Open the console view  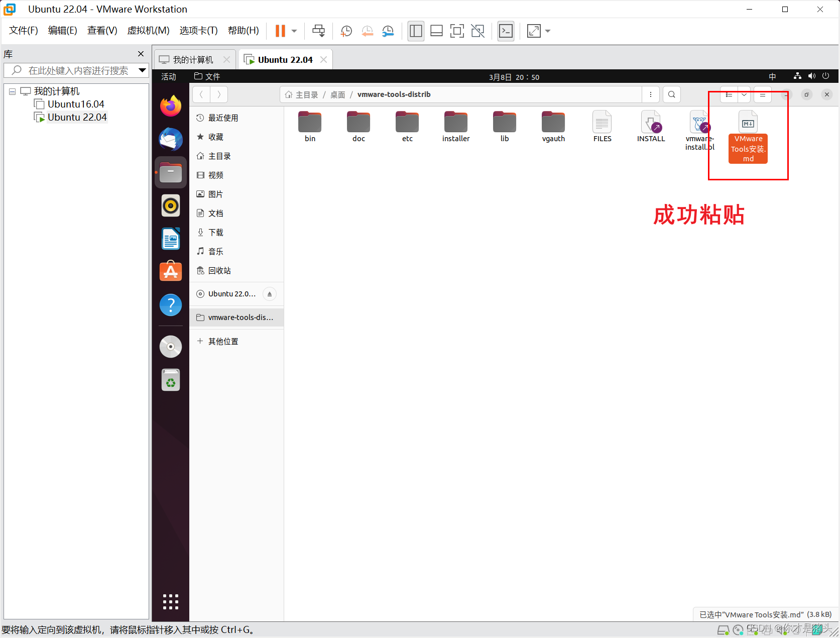click(x=506, y=31)
